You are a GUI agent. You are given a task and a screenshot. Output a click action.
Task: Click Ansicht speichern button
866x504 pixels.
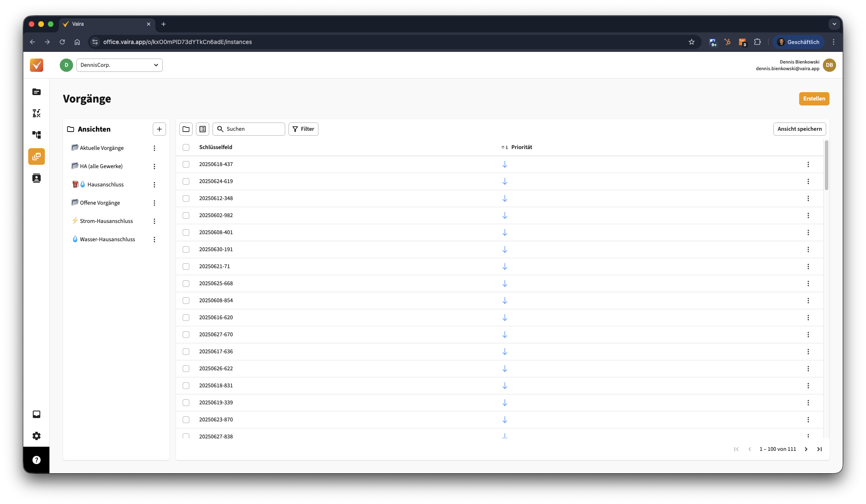click(799, 129)
